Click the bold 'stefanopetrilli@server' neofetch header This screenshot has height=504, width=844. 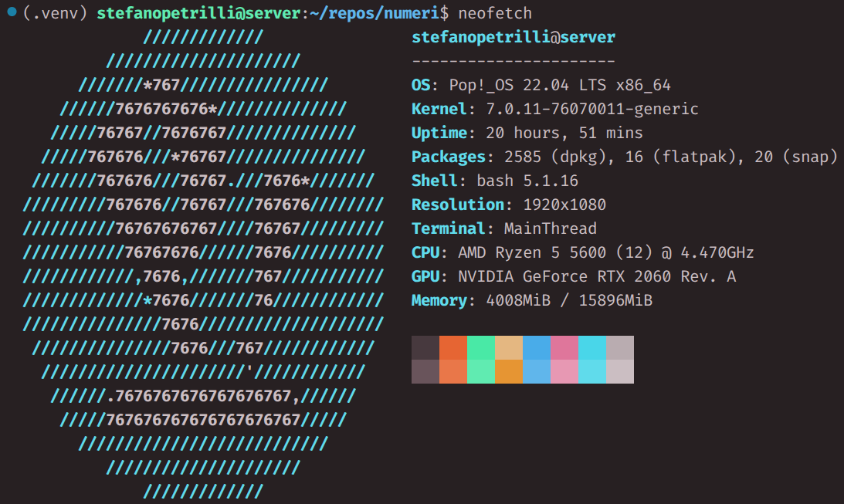[514, 37]
